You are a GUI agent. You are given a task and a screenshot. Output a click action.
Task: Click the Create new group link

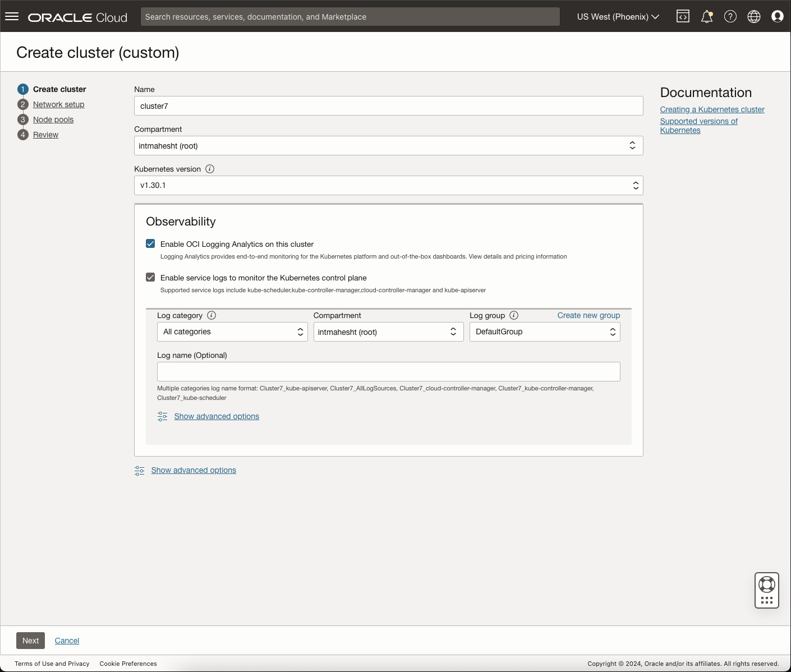[x=588, y=315]
